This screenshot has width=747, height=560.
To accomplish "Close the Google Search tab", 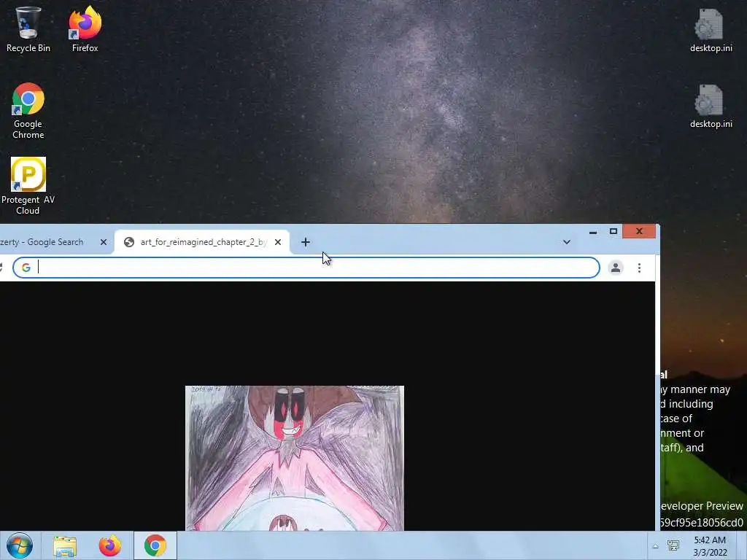I will coord(104,242).
